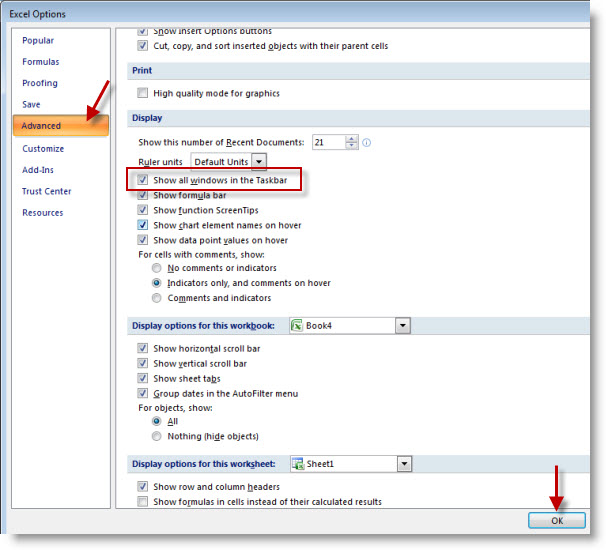Toggle Show horizontal scroll bar checkbox
Screen dimensions: 606x550
pyautogui.click(x=143, y=348)
